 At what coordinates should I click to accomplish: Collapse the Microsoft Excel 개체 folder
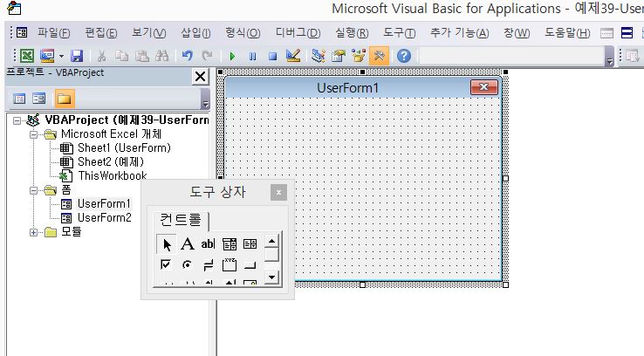point(34,134)
